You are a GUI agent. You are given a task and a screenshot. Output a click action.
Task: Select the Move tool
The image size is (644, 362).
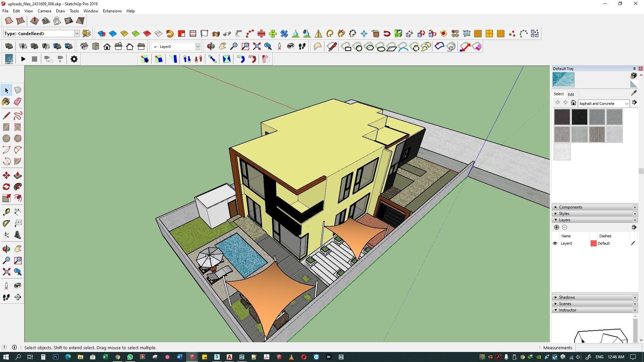tap(6, 175)
